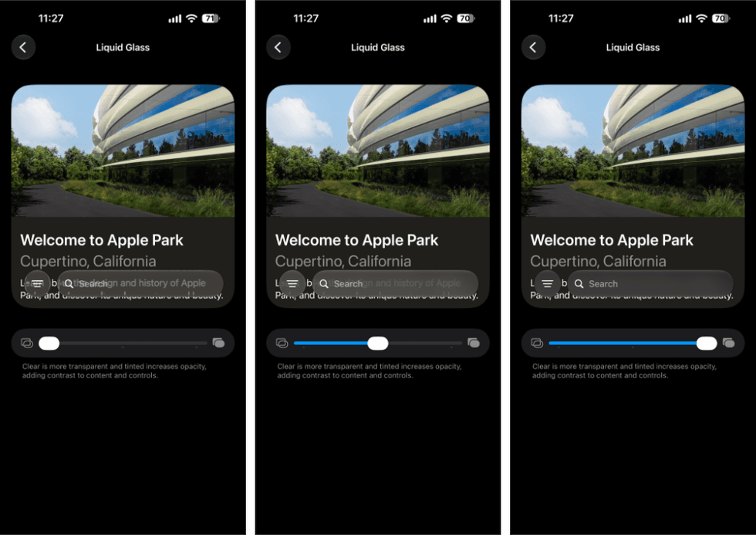Click the slider thumb at the maximum position, right screen
The width and height of the screenshot is (756, 535).
[707, 343]
